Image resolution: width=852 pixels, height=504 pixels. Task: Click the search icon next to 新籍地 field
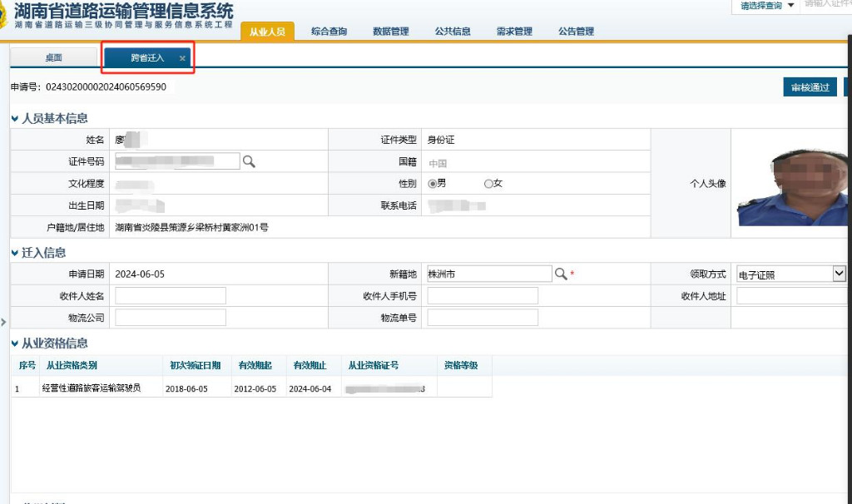(x=562, y=274)
